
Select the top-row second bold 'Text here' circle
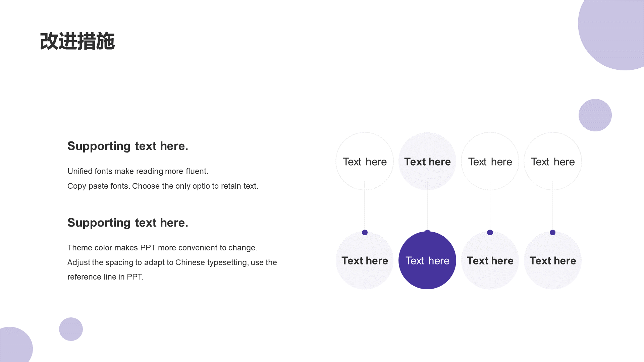coord(427,161)
